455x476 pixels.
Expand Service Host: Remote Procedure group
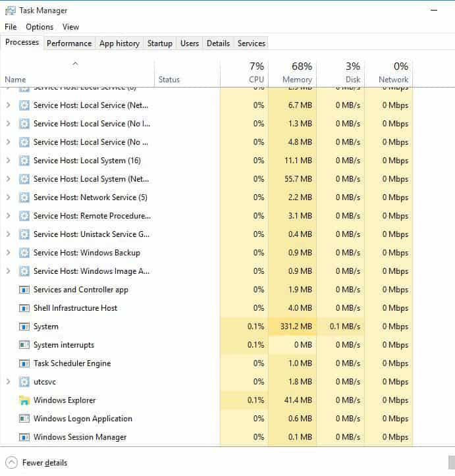click(x=8, y=216)
